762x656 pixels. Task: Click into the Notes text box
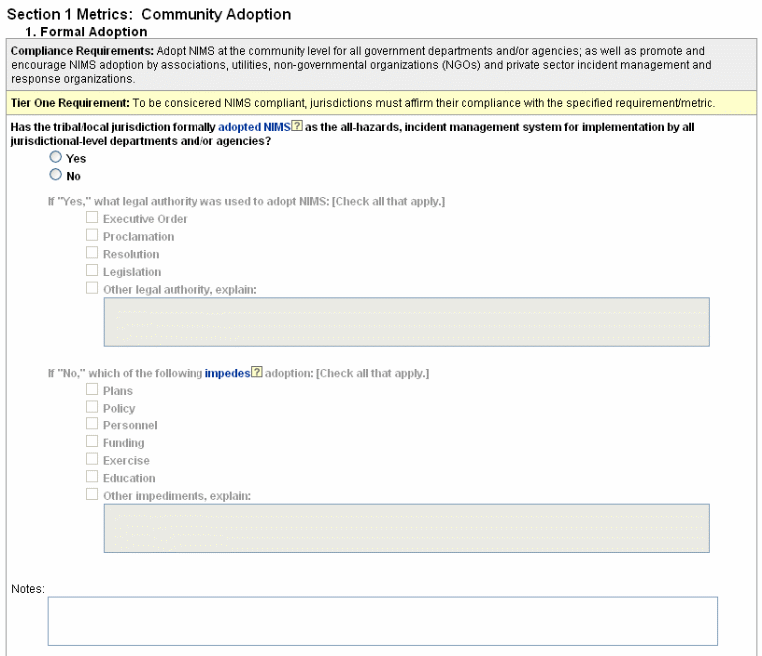tap(382, 620)
